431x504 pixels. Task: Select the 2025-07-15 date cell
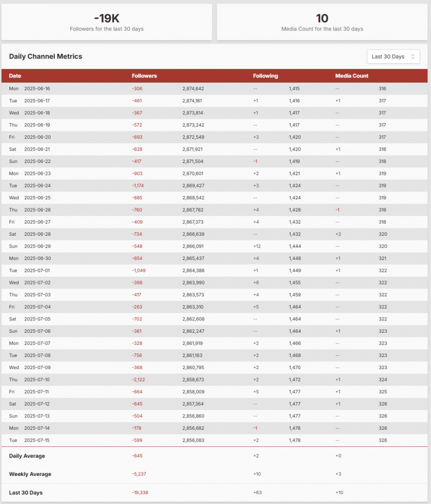click(37, 441)
